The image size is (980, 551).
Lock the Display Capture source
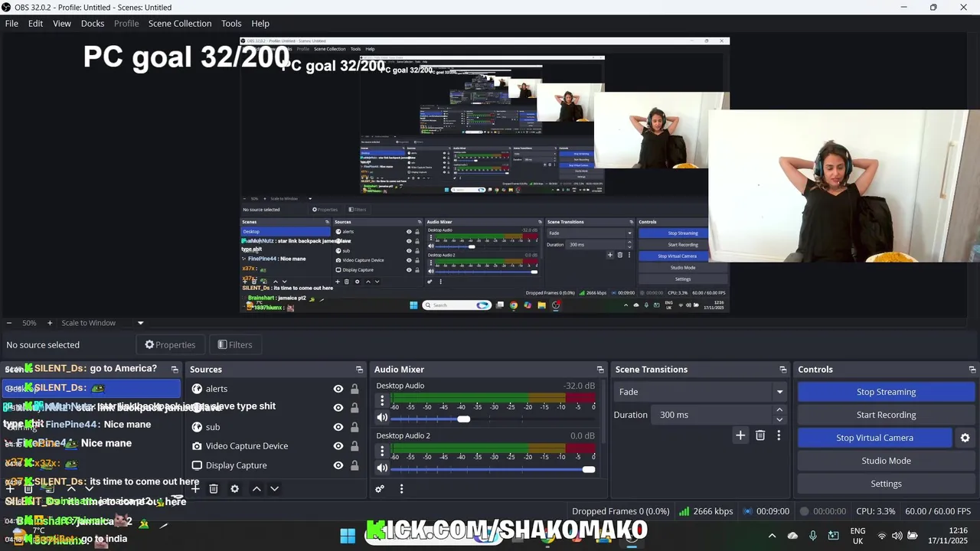coord(354,465)
